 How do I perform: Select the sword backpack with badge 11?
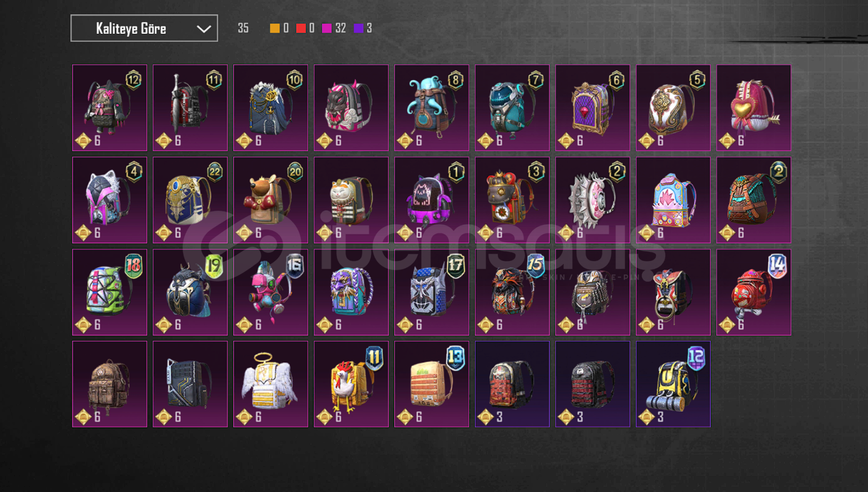pyautogui.click(x=190, y=108)
